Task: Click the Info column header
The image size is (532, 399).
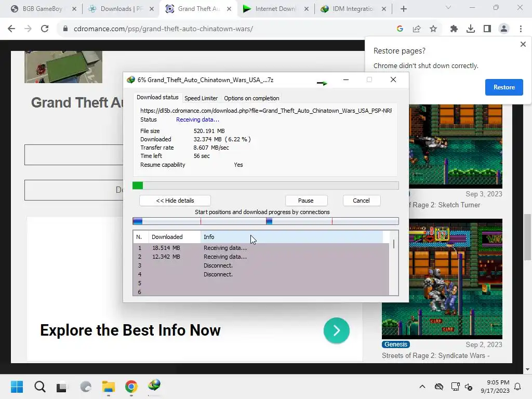Action: pos(291,237)
